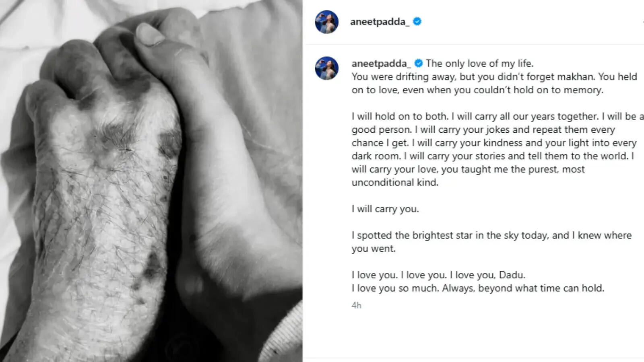Viewport: 644px width, 362px height.
Task: Open the aneetpadda_ profile from the header username
Action: click(380, 22)
